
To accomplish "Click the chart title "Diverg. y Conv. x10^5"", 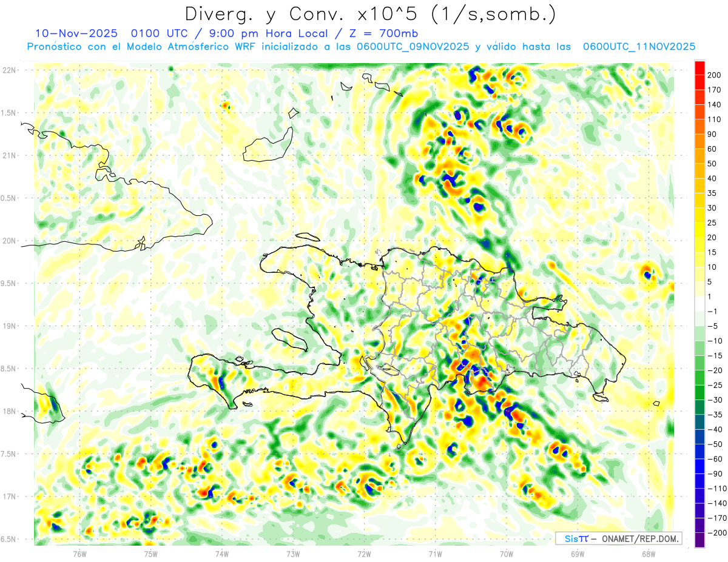I will click(303, 13).
